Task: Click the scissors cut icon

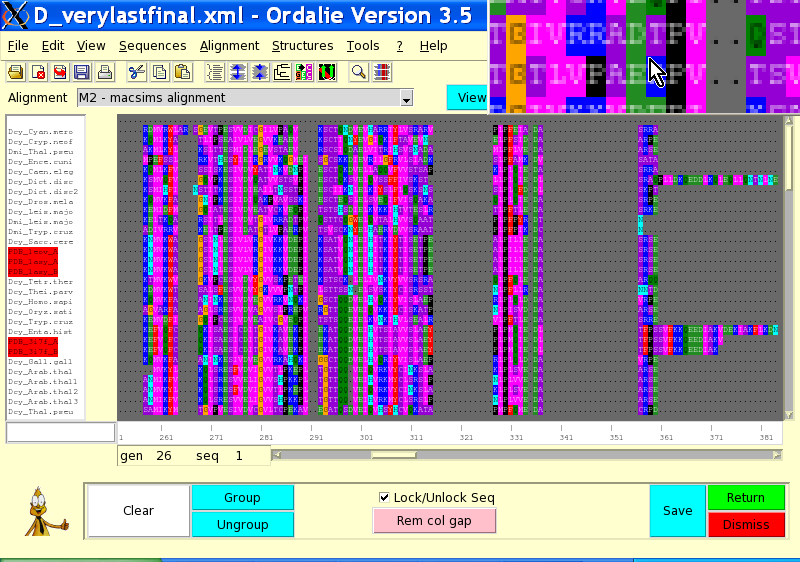Action: (x=137, y=72)
